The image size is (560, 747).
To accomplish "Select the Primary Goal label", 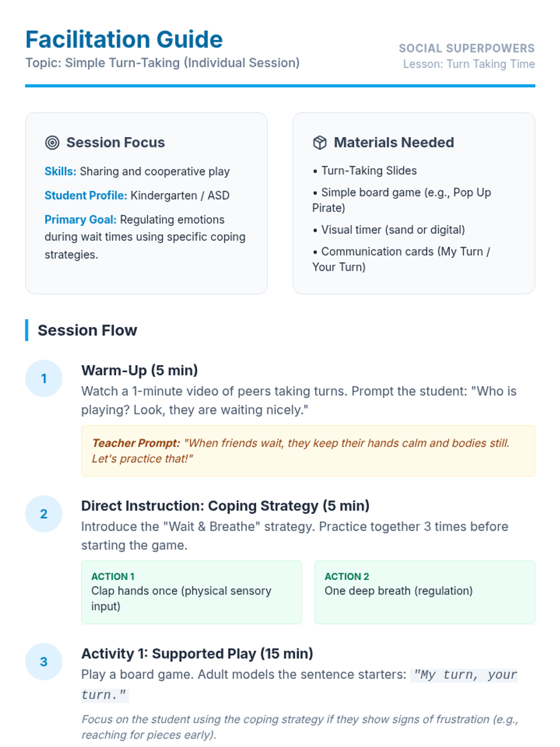I will pos(80,219).
